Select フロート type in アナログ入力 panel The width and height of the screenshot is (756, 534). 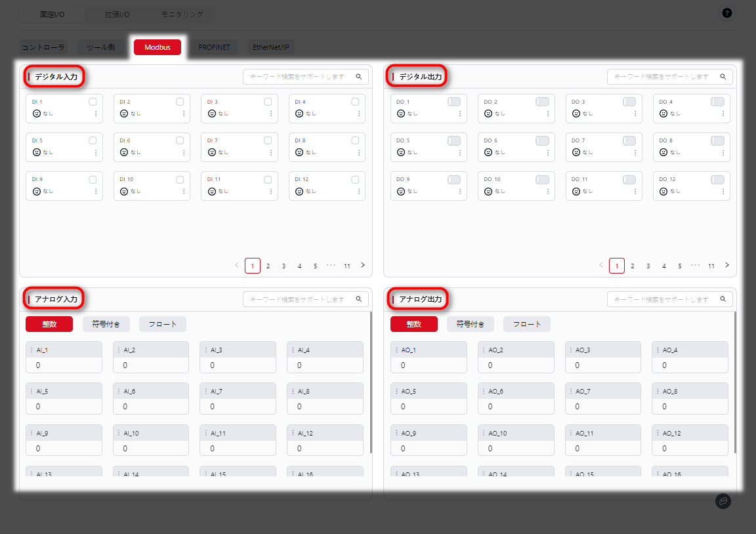162,324
